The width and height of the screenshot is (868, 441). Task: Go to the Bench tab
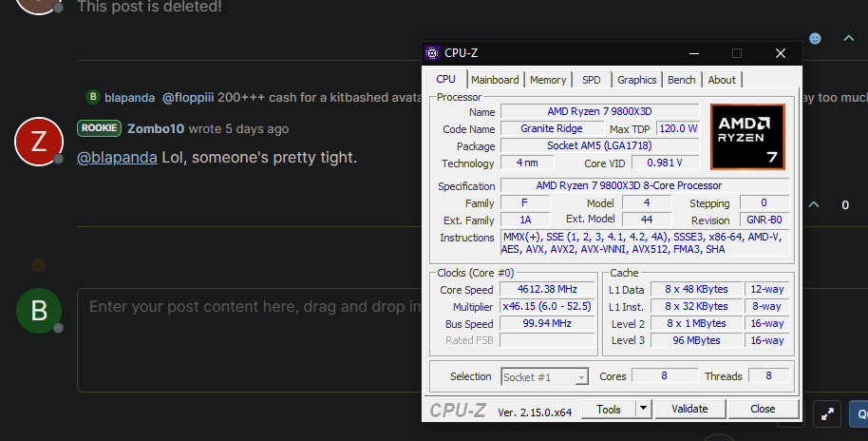682,80
